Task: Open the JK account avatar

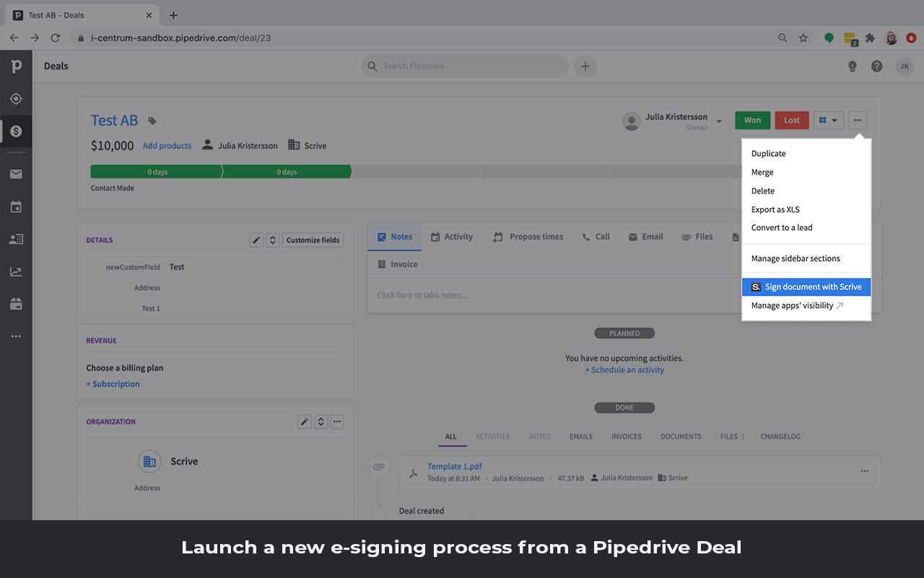Action: [905, 66]
